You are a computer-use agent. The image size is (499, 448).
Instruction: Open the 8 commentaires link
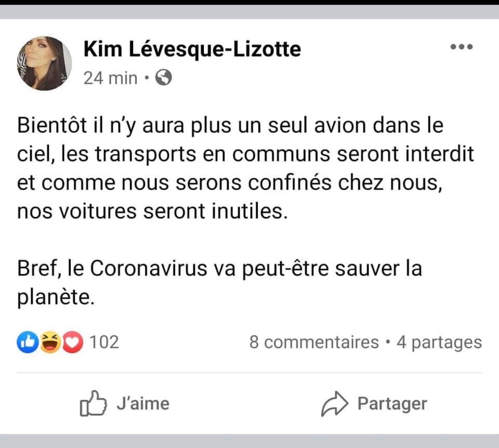314,342
